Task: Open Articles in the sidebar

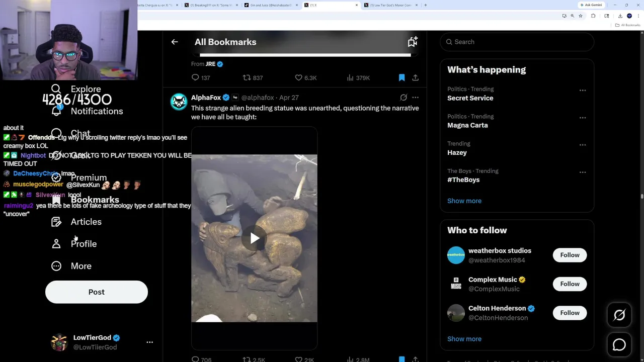Action: [x=76, y=222]
